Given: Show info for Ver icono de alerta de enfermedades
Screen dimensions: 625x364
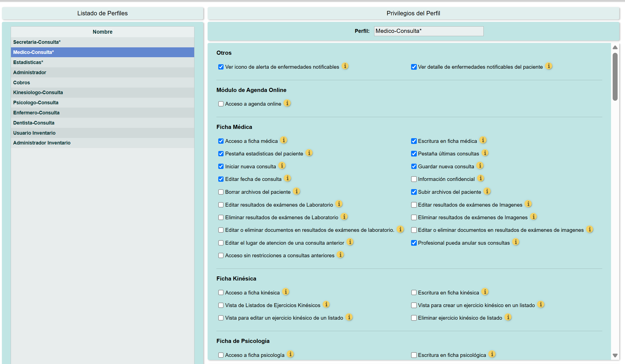Looking at the screenshot, I should (345, 66).
